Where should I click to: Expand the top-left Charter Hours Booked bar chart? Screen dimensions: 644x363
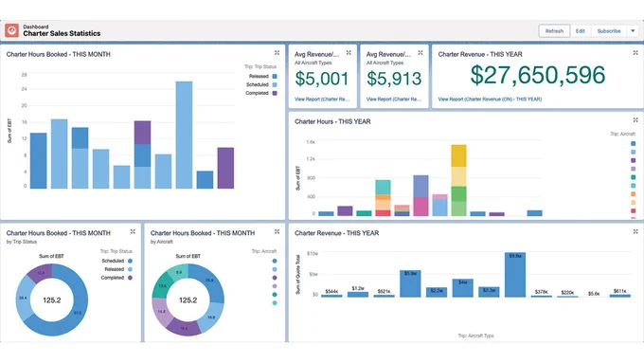(277, 53)
